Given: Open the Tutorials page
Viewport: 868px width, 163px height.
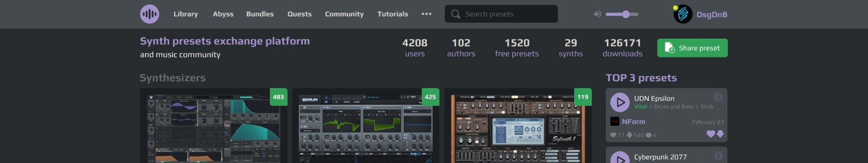Looking at the screenshot, I should pos(393,14).
